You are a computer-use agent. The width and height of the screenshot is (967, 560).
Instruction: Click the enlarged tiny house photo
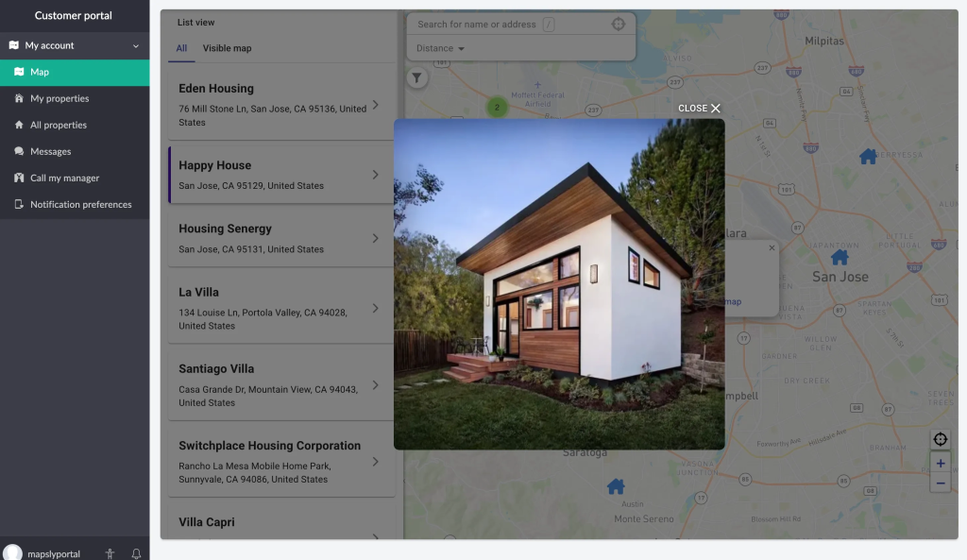tap(559, 283)
